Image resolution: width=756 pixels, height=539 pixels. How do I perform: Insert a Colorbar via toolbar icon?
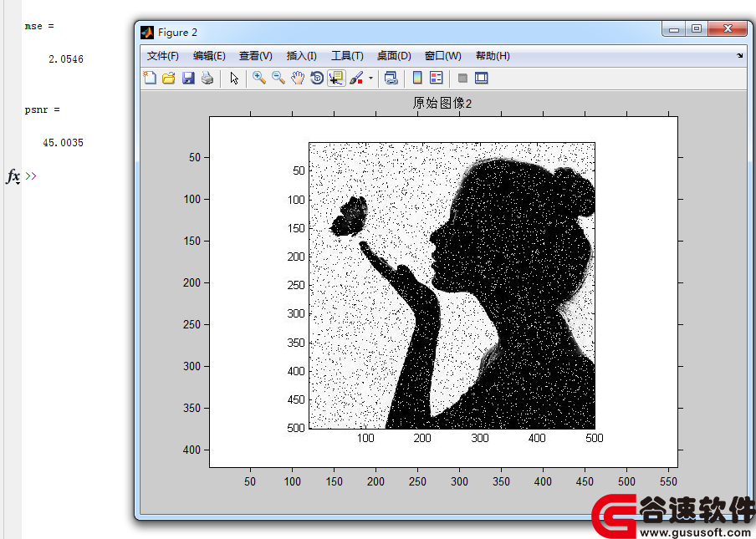pyautogui.click(x=417, y=78)
